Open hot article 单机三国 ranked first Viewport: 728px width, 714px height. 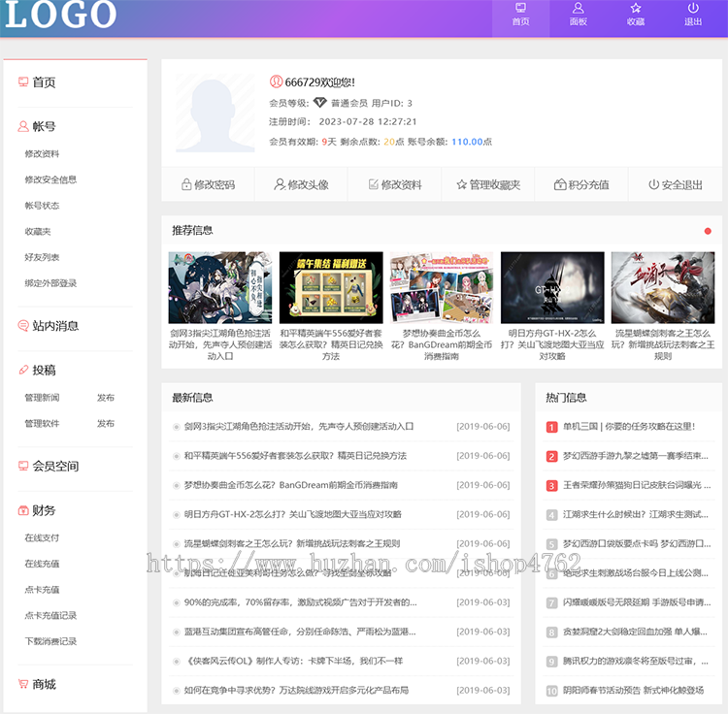tap(629, 426)
